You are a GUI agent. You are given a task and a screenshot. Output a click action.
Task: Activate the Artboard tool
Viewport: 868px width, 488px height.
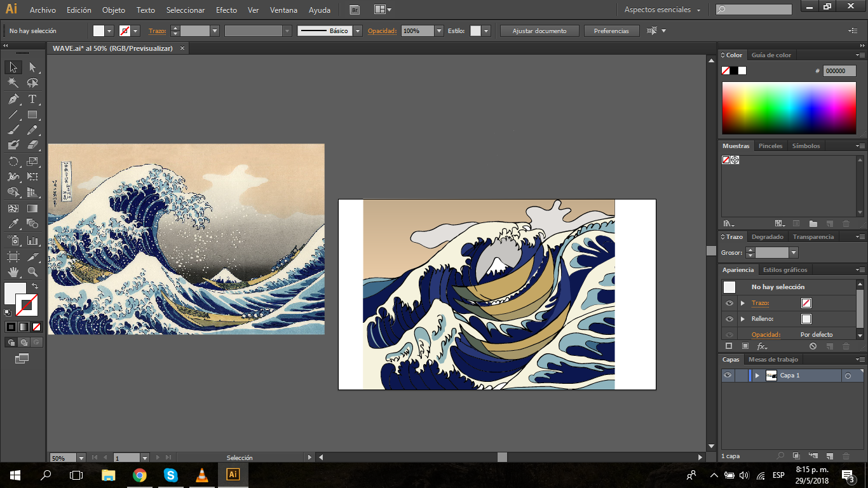(13, 257)
